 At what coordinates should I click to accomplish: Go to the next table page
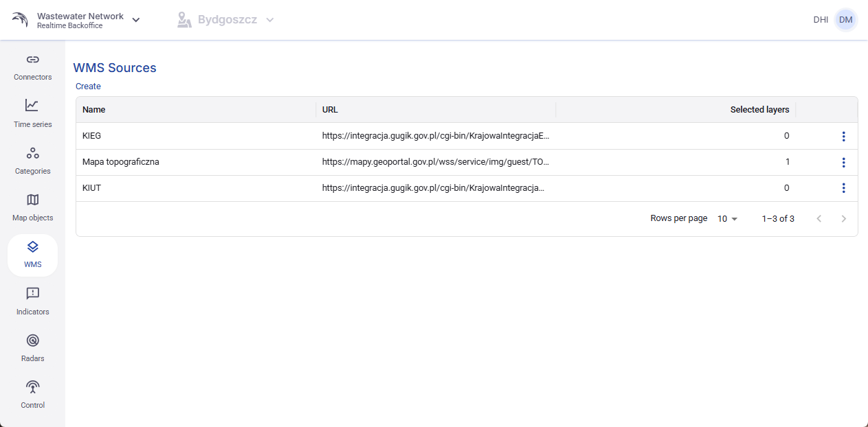click(x=843, y=219)
